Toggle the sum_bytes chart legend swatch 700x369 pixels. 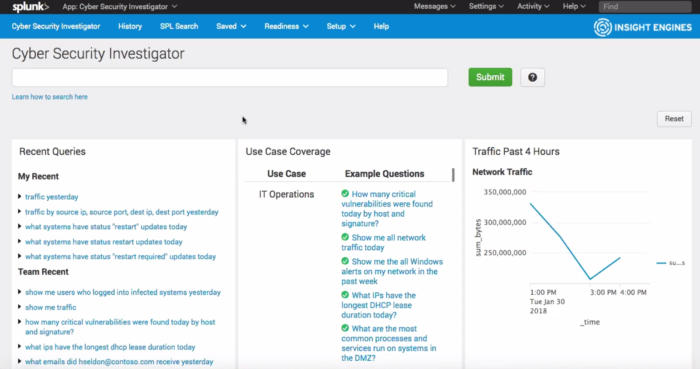[x=661, y=263]
